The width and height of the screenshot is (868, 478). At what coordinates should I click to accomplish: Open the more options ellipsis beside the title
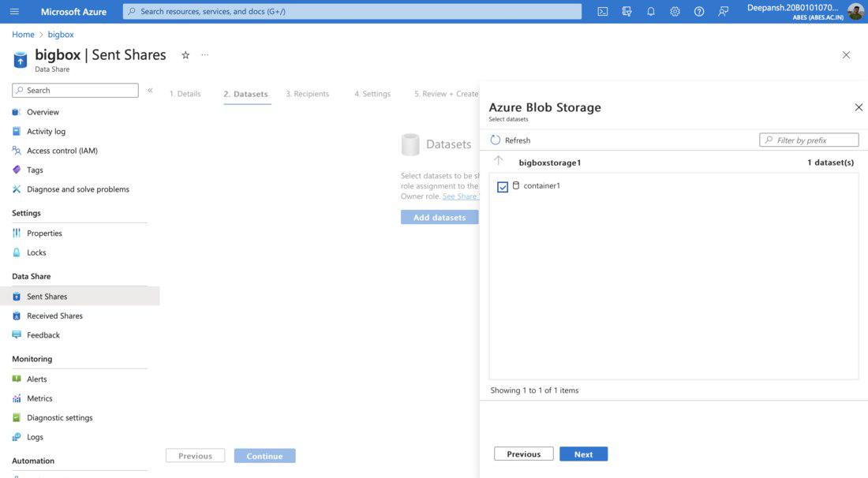click(205, 55)
